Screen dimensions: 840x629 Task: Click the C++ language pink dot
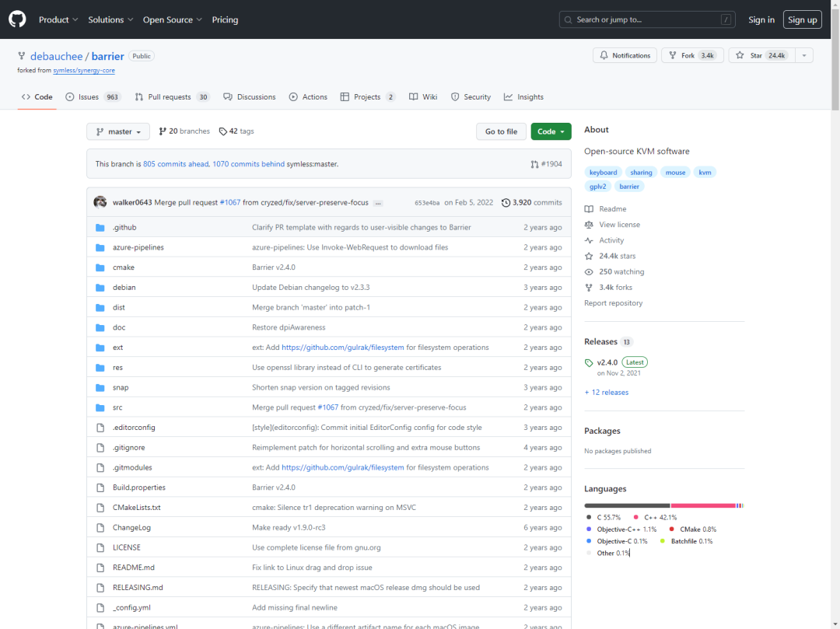pyautogui.click(x=636, y=517)
